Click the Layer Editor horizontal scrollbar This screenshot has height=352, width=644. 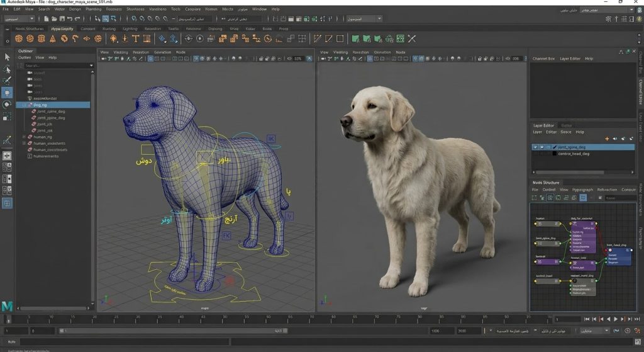click(x=570, y=173)
